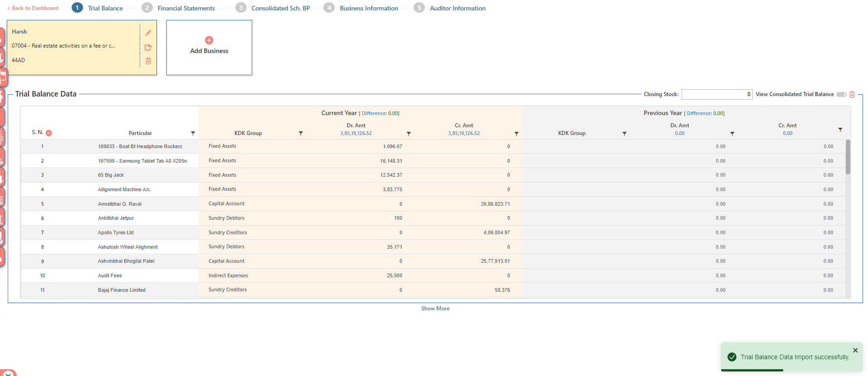Click Dr. amount 25,500 for Audit Fees
Viewport: 868px width, 376px height.
tap(395, 275)
